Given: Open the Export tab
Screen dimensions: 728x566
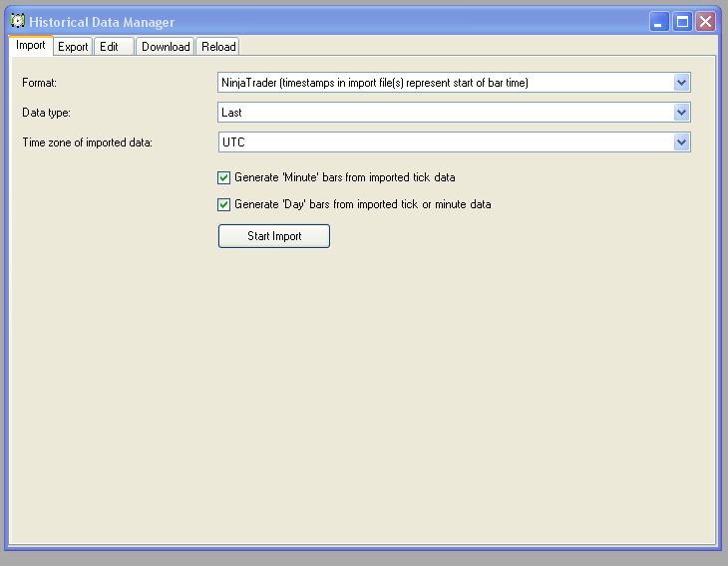Looking at the screenshot, I should click(73, 47).
